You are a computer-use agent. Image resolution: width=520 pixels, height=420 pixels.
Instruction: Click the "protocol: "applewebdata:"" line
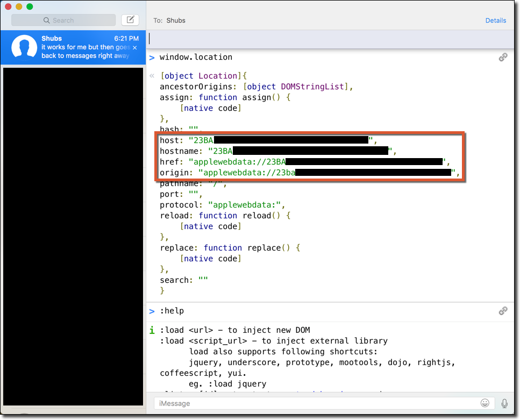pyautogui.click(x=222, y=205)
